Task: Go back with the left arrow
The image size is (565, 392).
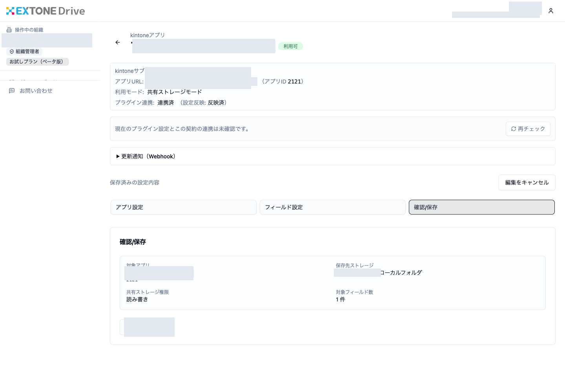Action: 118,42
